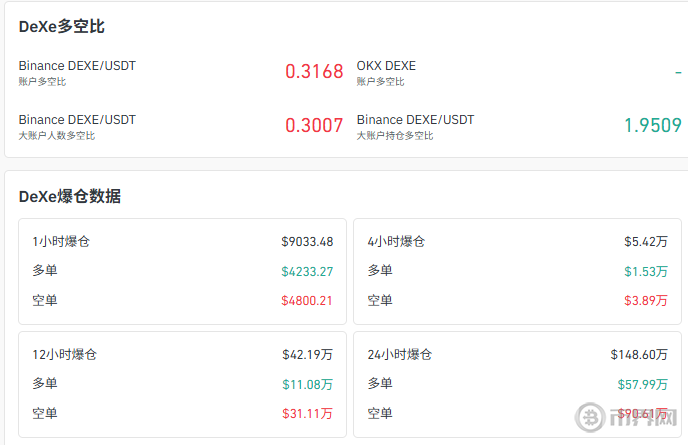Viewport: 688px width, 445px height.
Task: Select the 0.3168 account long-short ratio
Action: click(314, 72)
